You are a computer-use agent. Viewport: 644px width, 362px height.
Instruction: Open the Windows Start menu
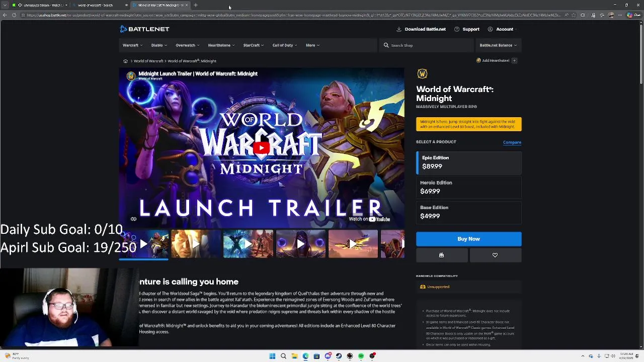click(272, 356)
